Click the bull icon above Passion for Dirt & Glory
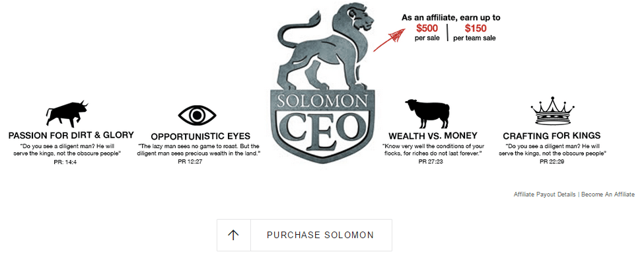644x260 pixels. 67,114
